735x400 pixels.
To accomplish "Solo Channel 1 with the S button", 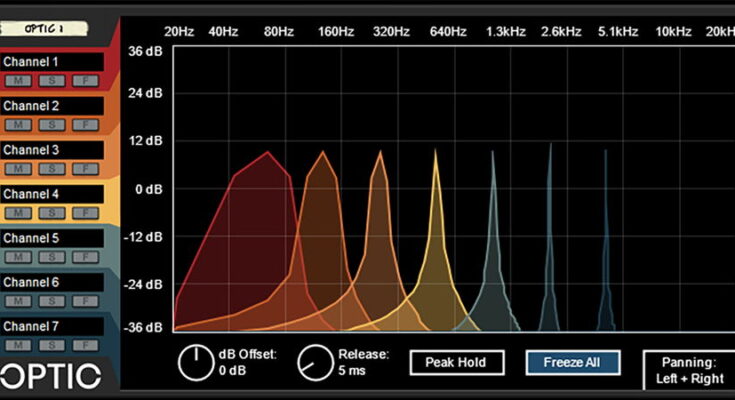I will [x=52, y=80].
